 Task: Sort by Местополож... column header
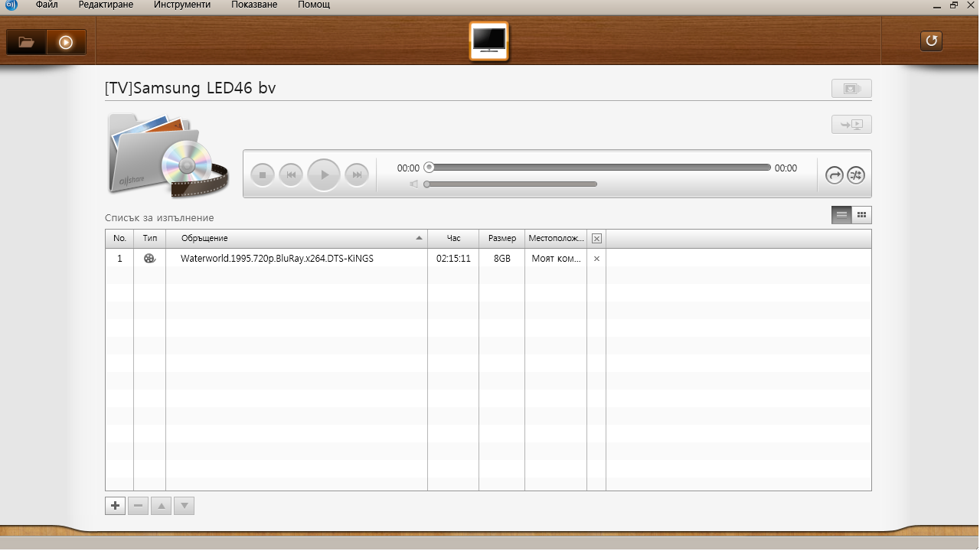click(x=556, y=239)
